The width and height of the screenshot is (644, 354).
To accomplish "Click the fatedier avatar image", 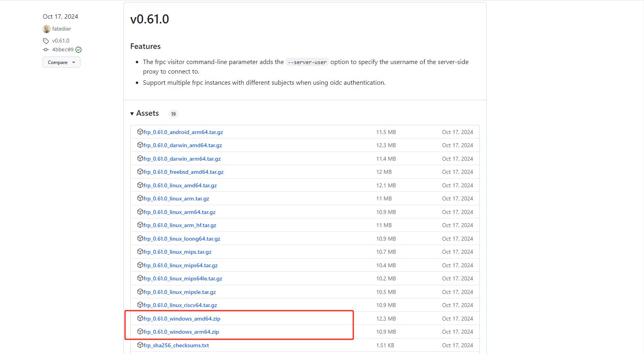I will coord(47,29).
